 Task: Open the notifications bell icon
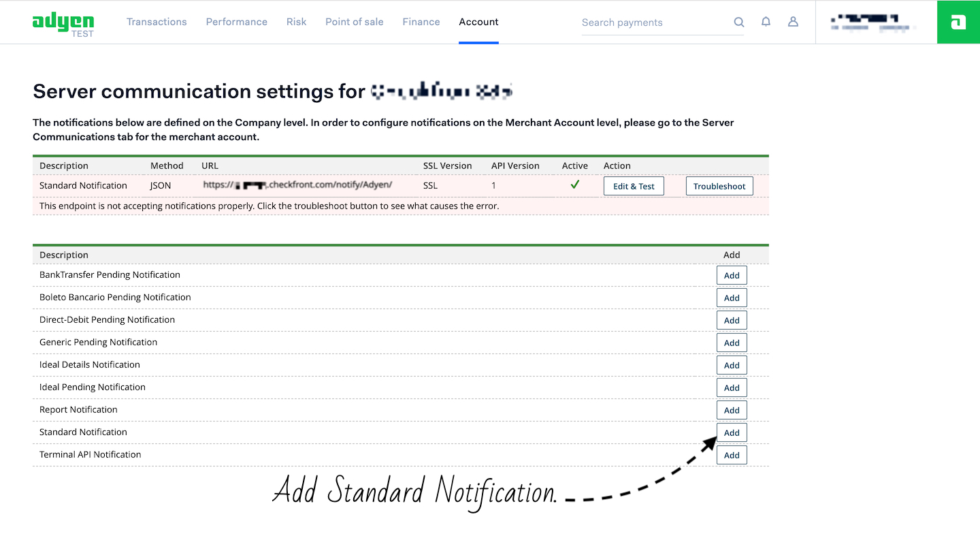[766, 22]
